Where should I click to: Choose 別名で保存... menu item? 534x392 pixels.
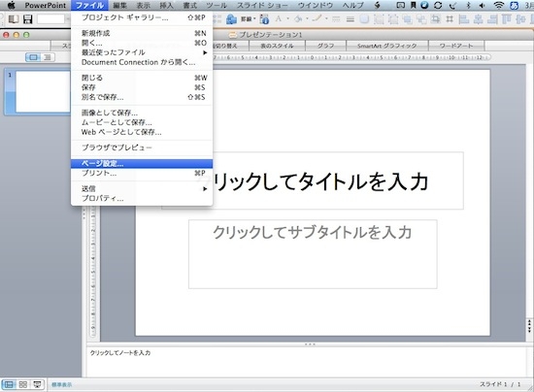[142, 97]
